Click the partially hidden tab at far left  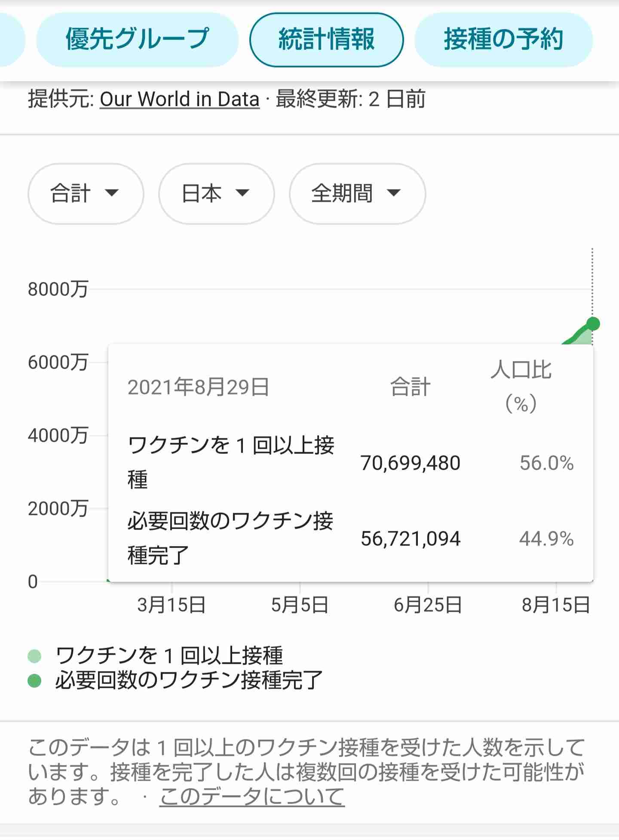[x=11, y=40]
